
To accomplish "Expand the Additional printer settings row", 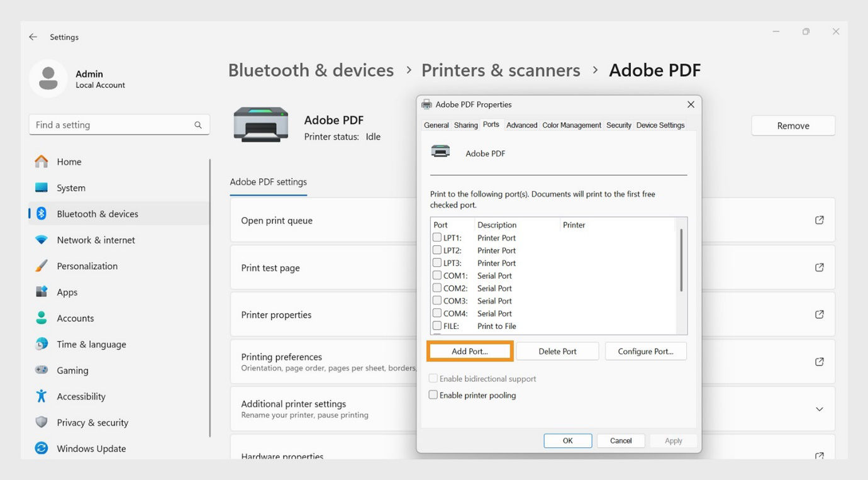I will [x=819, y=409].
